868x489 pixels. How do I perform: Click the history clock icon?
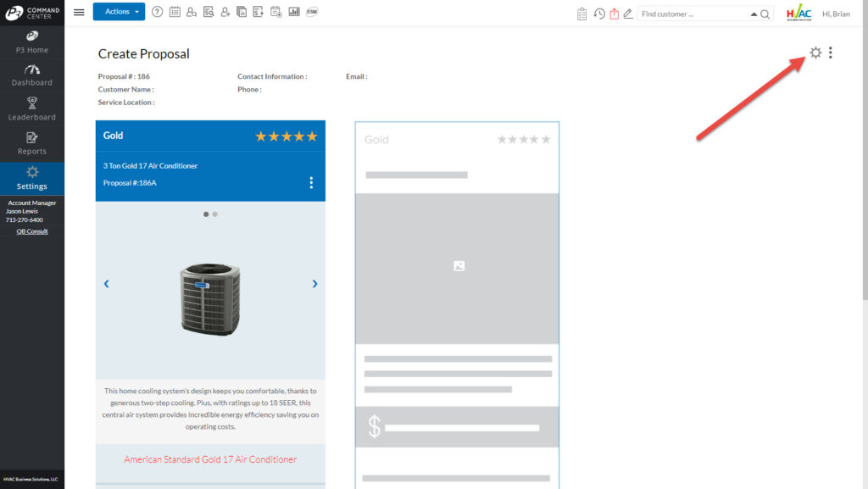pos(599,14)
